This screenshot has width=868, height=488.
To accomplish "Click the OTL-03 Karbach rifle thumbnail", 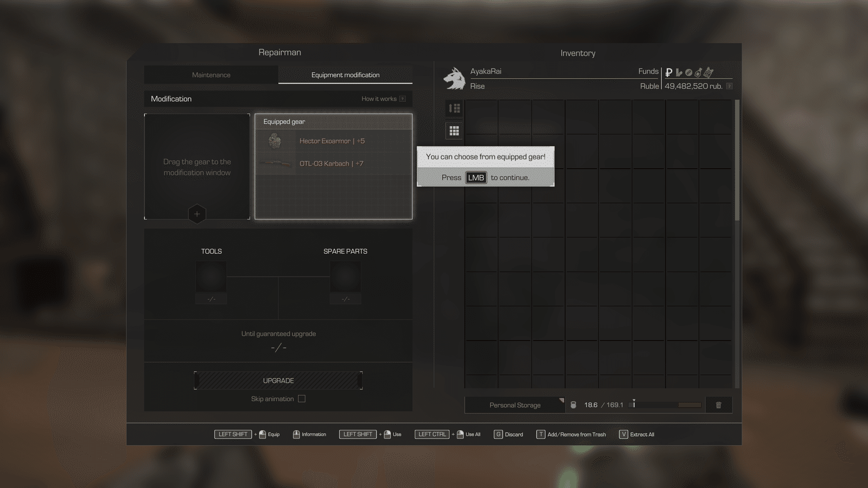I will pyautogui.click(x=275, y=163).
